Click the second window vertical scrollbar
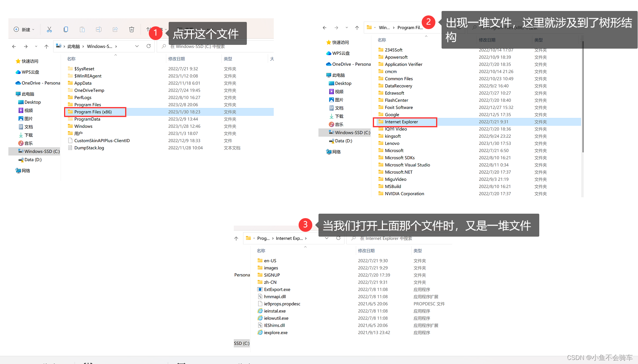The height and width of the screenshot is (364, 638). coord(583,98)
